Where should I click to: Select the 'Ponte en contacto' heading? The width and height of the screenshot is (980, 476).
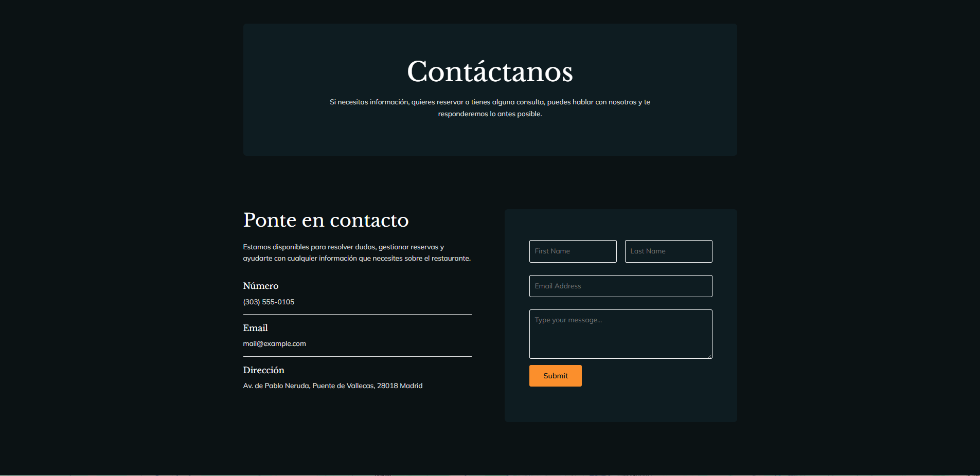click(x=326, y=220)
